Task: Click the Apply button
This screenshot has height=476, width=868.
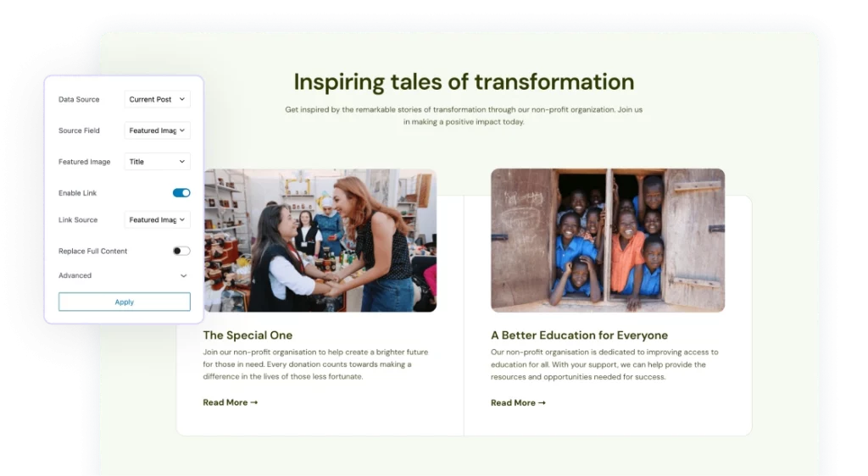Action: click(x=124, y=302)
